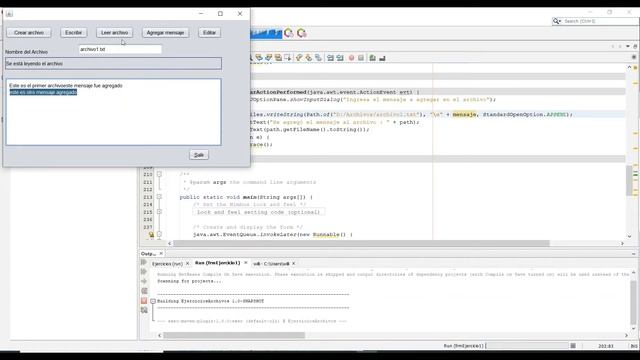Click the Comment editor toolbar icon
The width and height of the screenshot is (640, 360).
[372, 58]
